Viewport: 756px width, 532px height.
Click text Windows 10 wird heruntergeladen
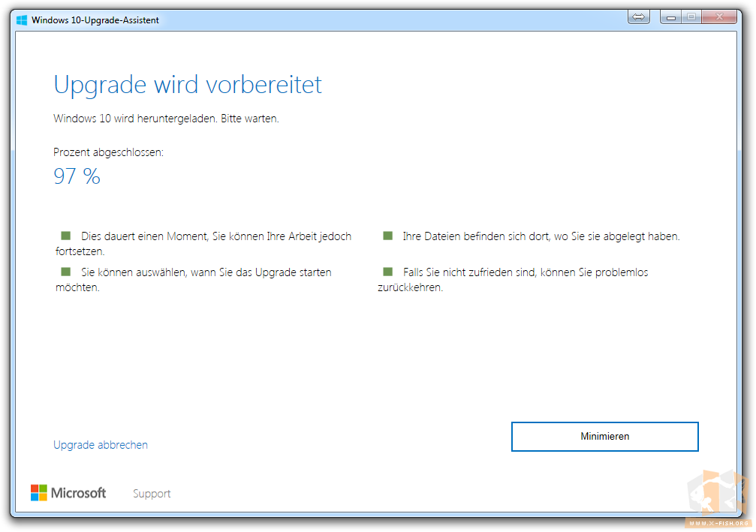coord(135,119)
